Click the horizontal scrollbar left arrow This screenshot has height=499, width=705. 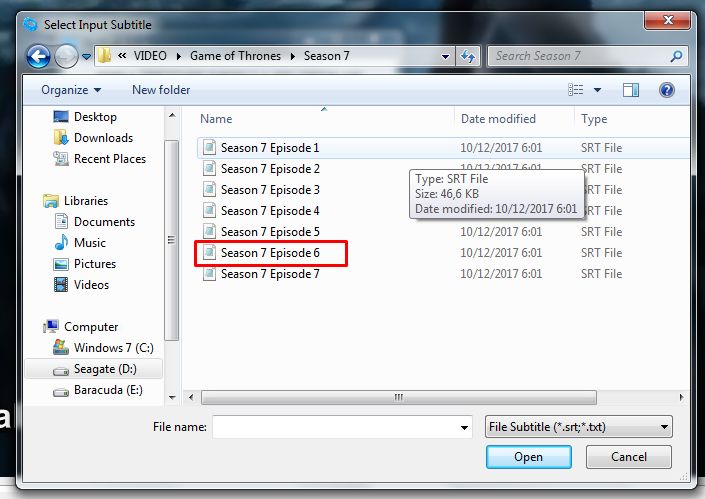[192, 397]
